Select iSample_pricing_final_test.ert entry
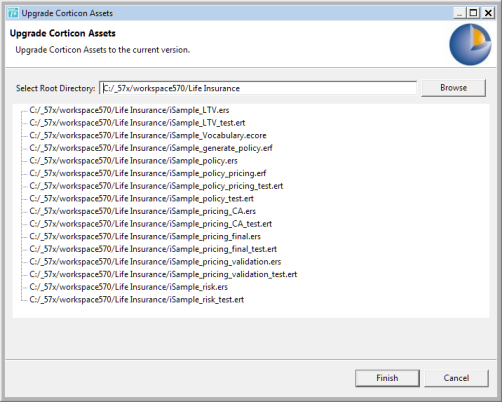The image size is (502, 402). pyautogui.click(x=153, y=249)
